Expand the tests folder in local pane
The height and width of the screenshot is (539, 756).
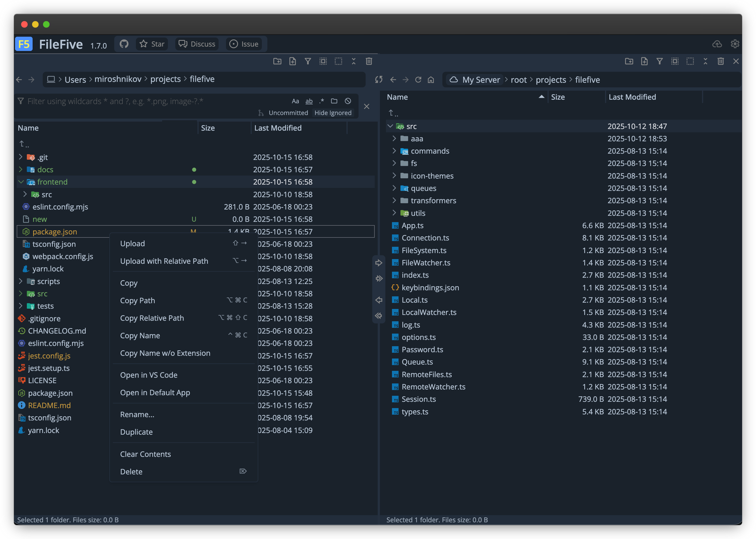coord(21,306)
